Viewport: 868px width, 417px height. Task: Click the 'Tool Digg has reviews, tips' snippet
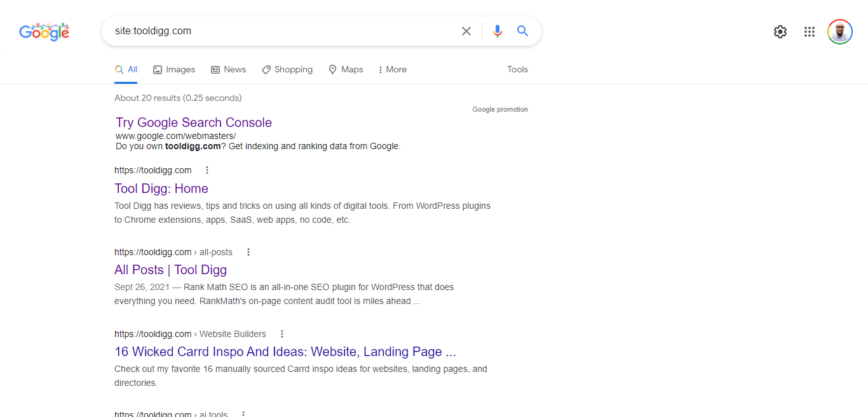point(302,213)
